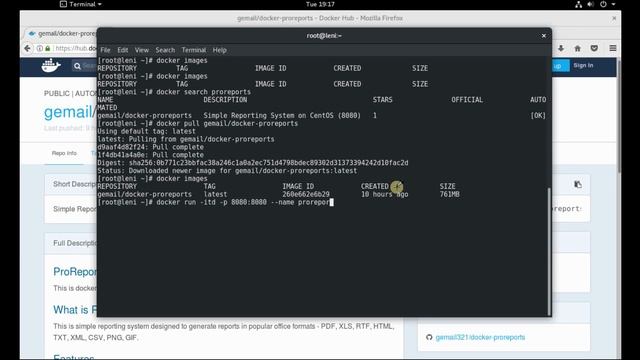Close the root@leni terminal window

tap(544, 36)
